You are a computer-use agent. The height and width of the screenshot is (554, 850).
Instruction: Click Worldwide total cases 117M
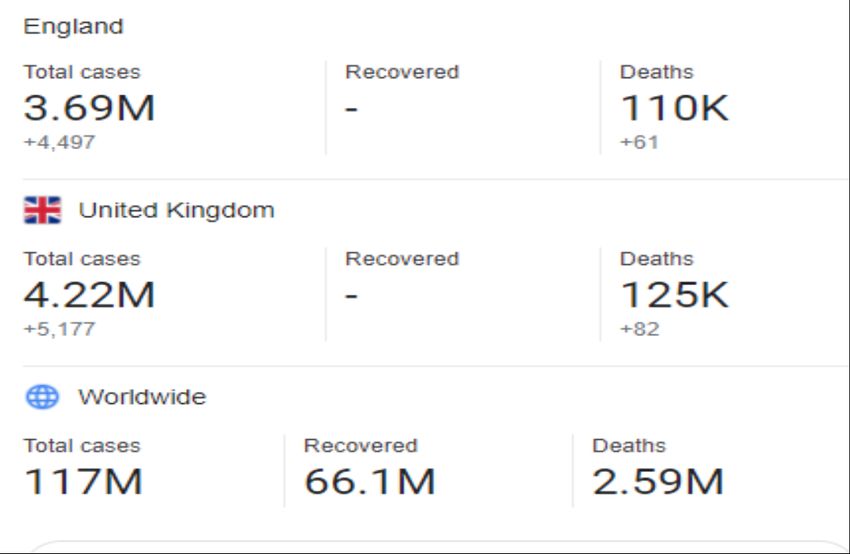(x=83, y=481)
